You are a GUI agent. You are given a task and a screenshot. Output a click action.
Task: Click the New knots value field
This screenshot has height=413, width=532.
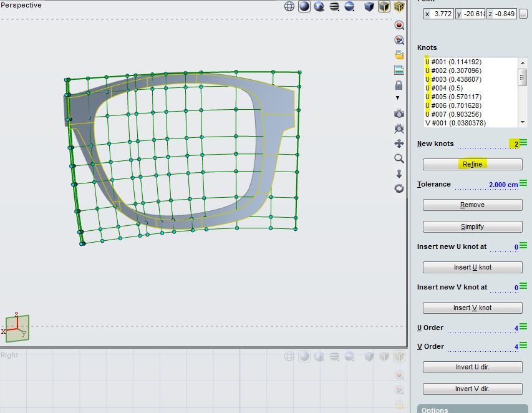click(488, 144)
